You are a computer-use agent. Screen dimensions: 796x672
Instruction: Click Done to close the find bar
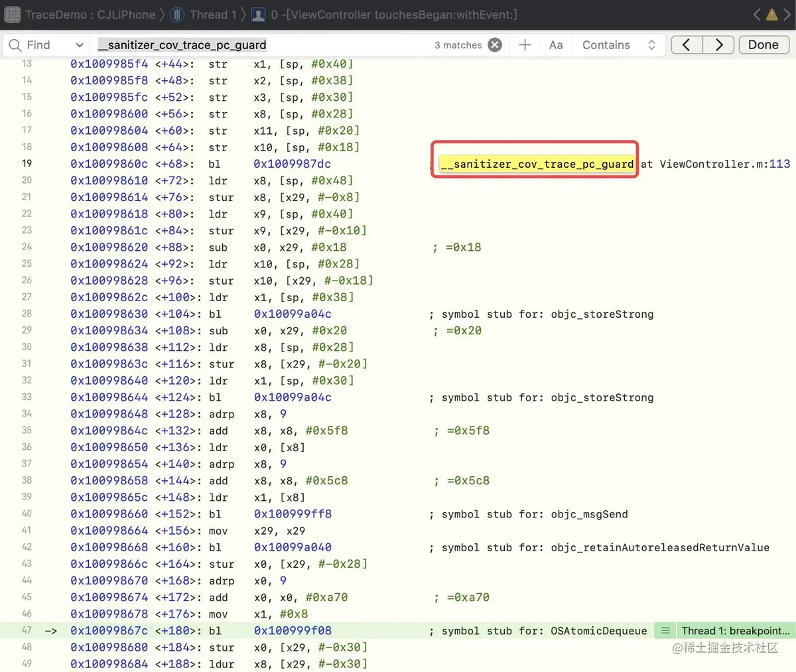coord(763,44)
